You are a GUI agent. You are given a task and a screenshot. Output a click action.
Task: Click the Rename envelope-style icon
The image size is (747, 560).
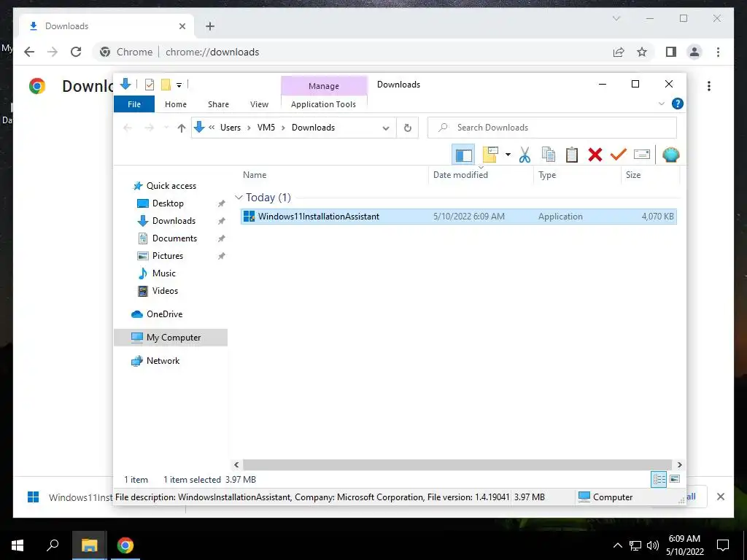click(x=642, y=155)
